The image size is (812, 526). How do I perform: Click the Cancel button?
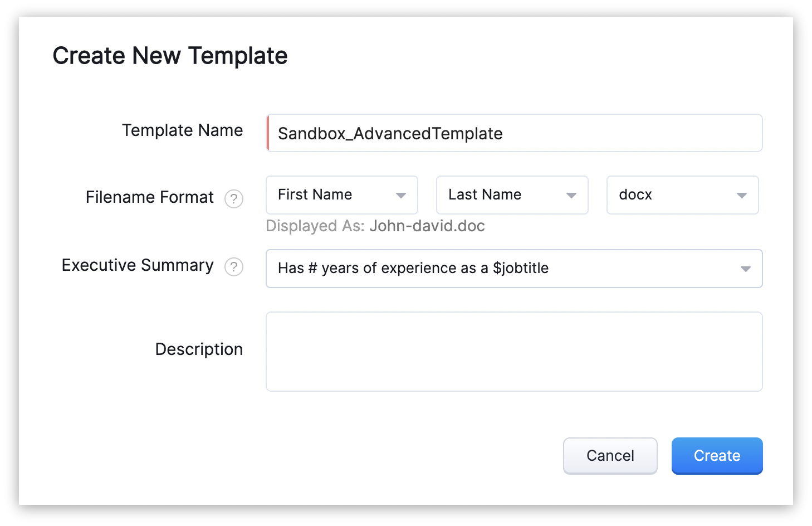[610, 456]
